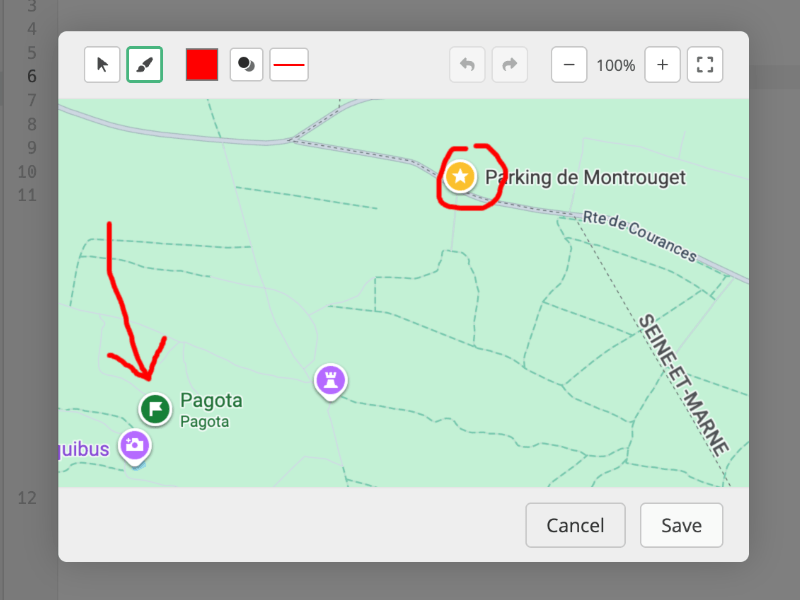Image resolution: width=800 pixels, height=600 pixels.
Task: Activate the brush drawing tool
Action: [x=144, y=64]
